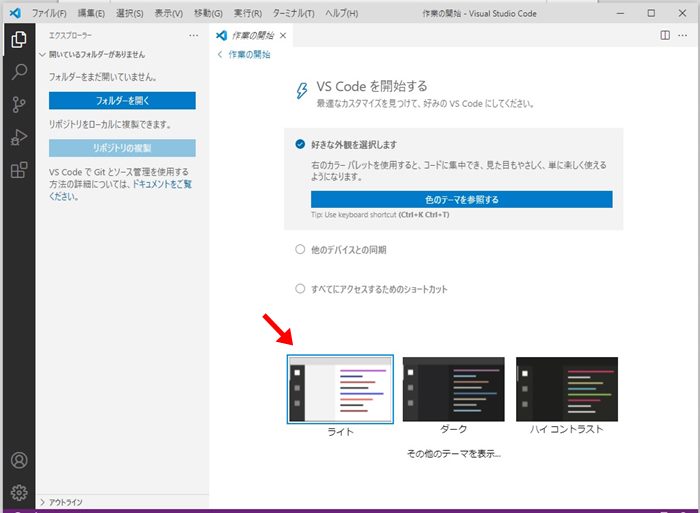Expand the アウトライン section

62,502
